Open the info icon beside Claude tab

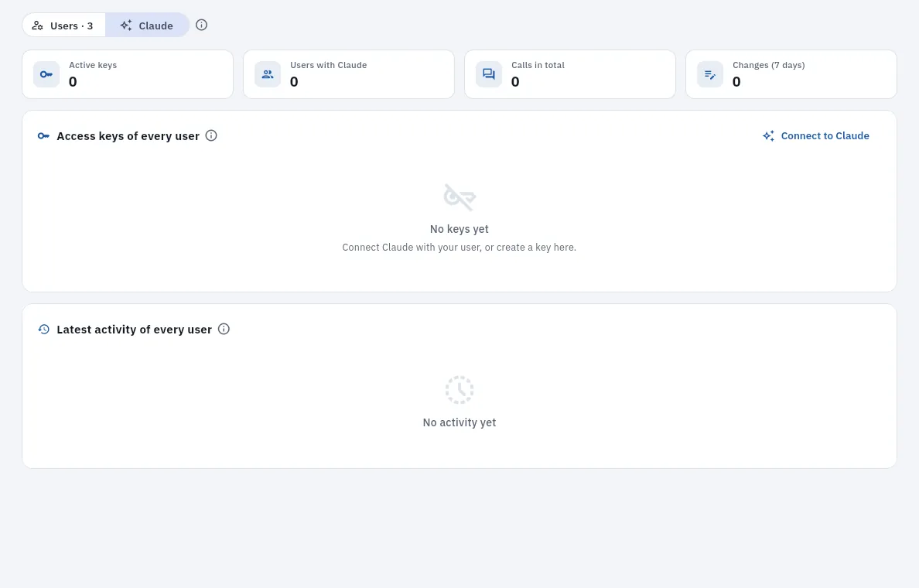tap(202, 26)
